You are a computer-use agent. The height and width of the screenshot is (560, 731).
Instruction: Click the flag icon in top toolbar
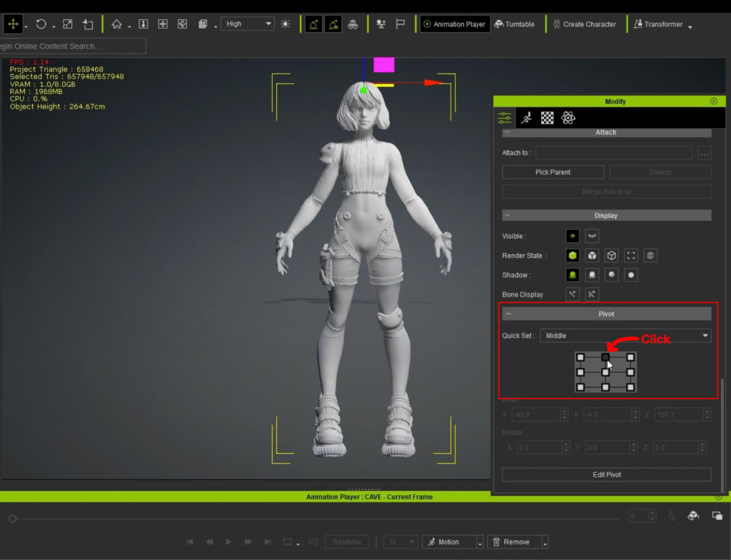click(x=400, y=24)
